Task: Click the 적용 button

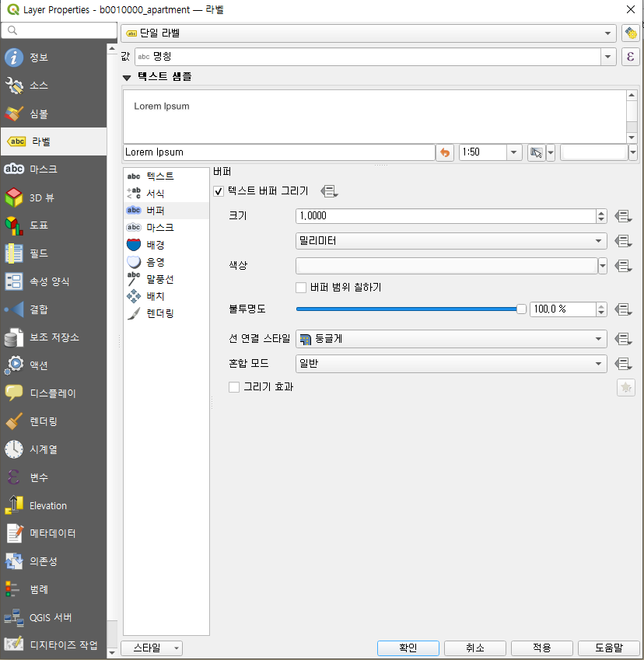Action: 541,648
